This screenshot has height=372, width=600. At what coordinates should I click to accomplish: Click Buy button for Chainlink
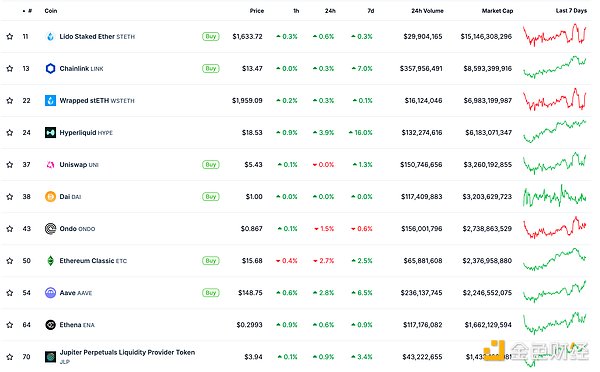(x=211, y=69)
